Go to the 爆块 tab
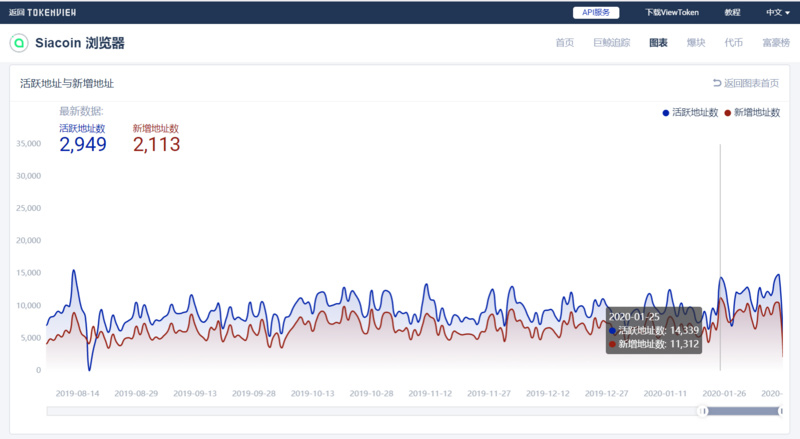Screen dimensions: 800x439 (696, 44)
